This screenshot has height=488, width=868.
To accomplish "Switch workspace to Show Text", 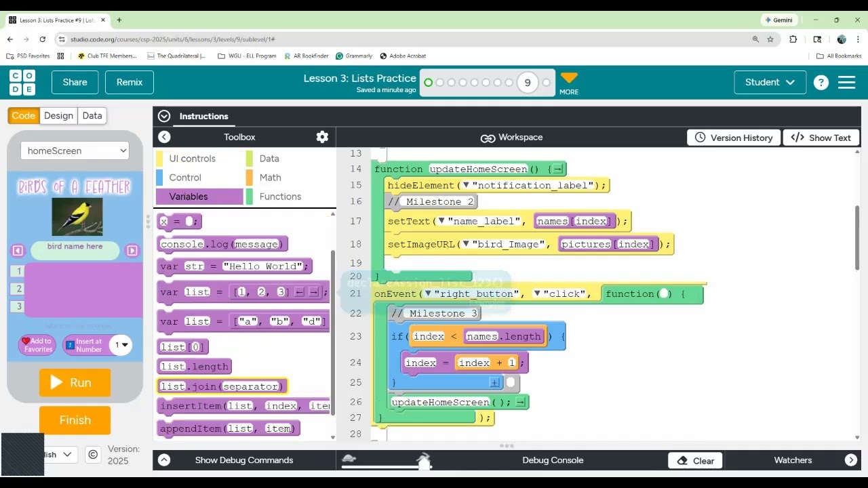I will [821, 138].
